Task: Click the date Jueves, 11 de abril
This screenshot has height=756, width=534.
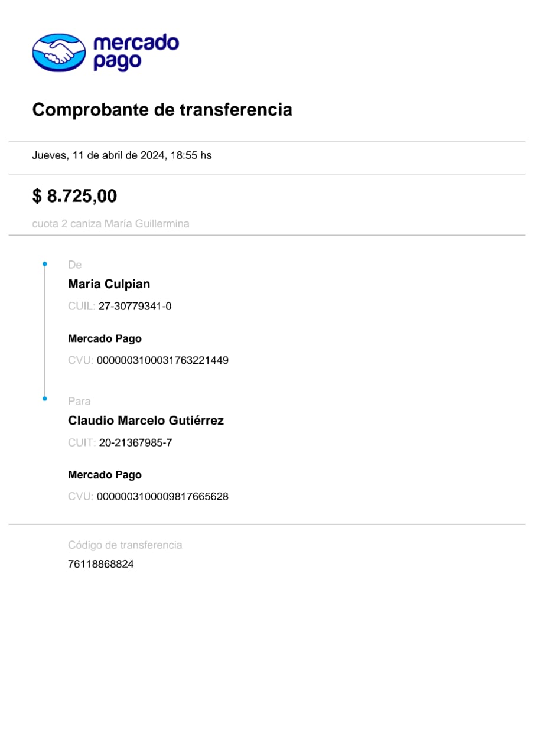Action: pyautogui.click(x=122, y=156)
